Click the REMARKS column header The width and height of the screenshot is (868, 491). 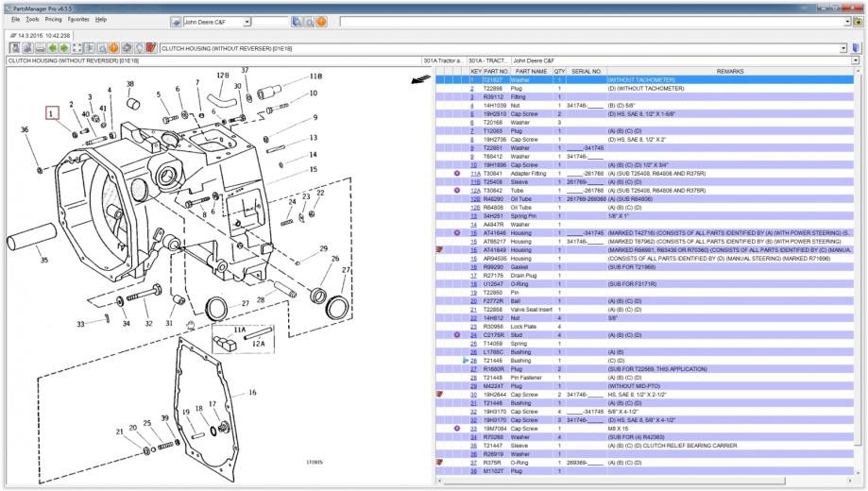point(728,71)
